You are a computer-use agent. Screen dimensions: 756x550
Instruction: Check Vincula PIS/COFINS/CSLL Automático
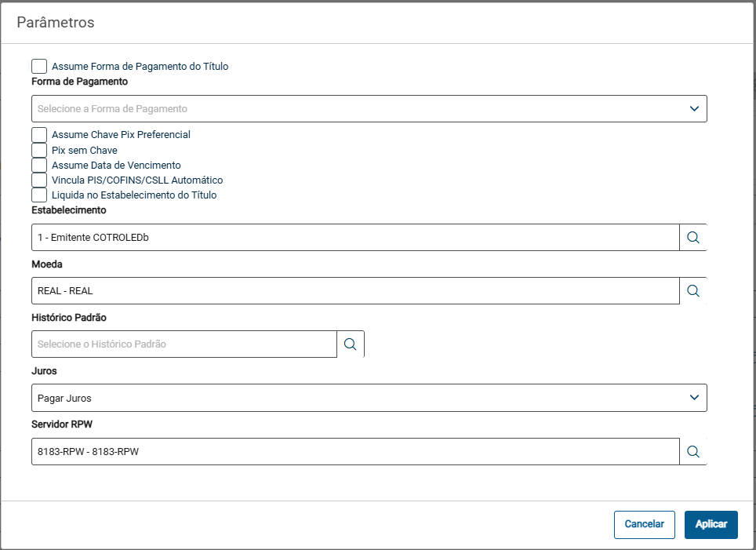[x=39, y=180]
